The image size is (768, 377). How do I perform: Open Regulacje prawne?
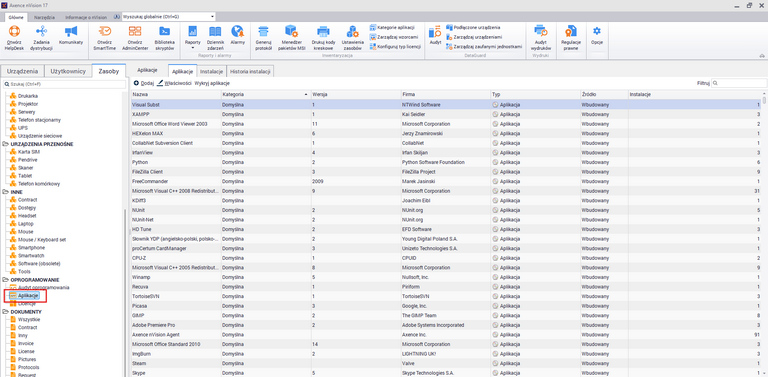click(x=571, y=38)
